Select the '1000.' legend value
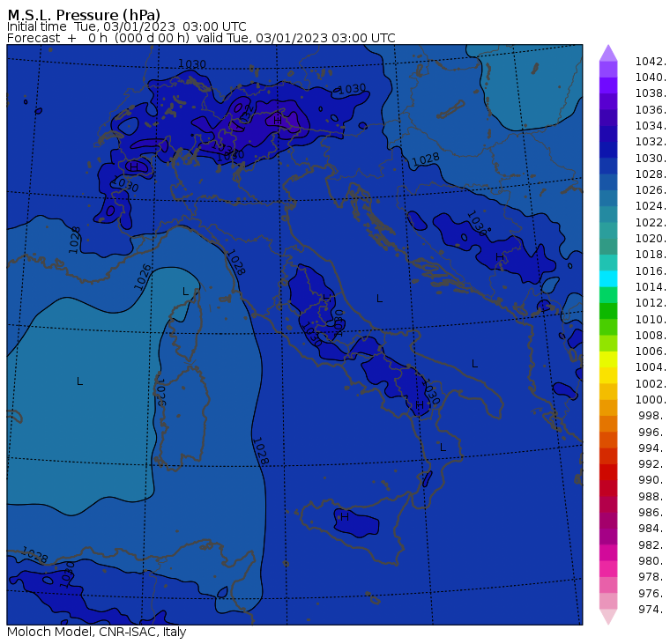 tap(651, 400)
